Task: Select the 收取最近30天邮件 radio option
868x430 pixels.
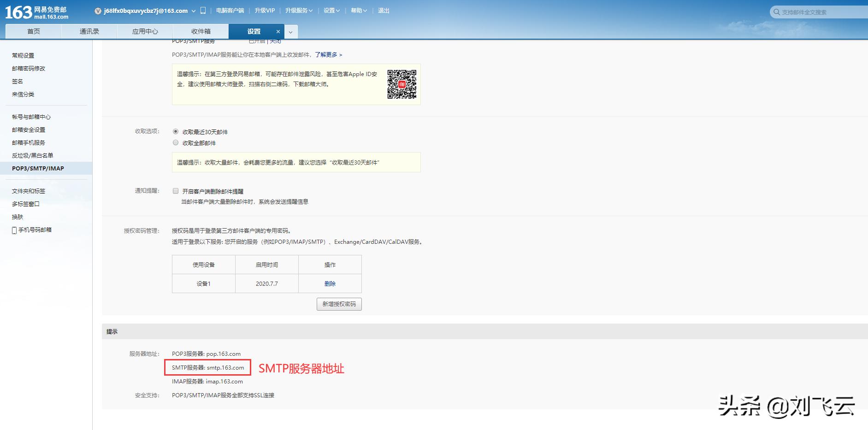Action: pos(176,131)
